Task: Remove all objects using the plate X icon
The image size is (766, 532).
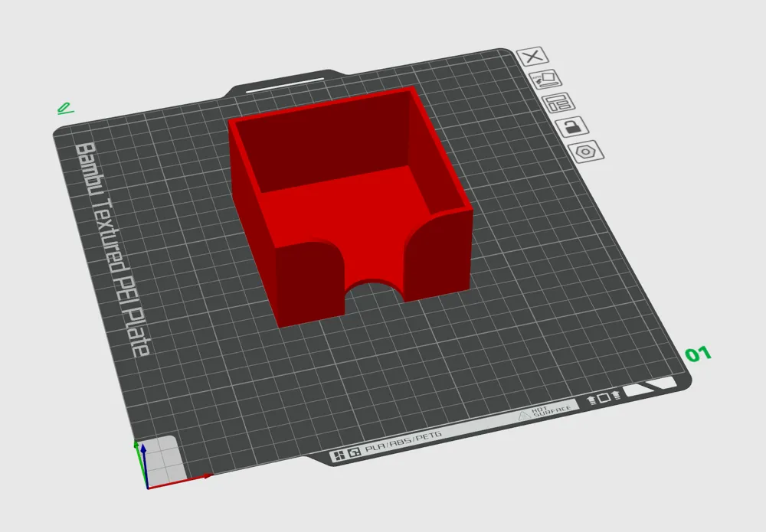Action: pyautogui.click(x=532, y=56)
